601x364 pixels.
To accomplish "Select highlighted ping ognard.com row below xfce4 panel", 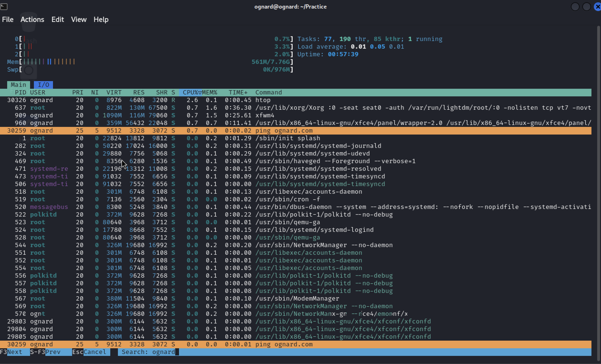I will pos(296,130).
